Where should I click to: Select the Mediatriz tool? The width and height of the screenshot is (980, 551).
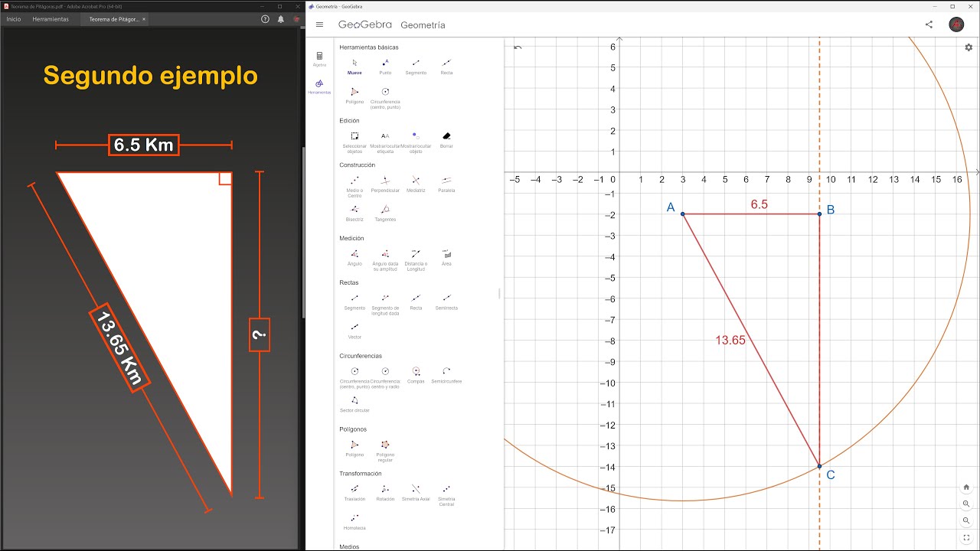(416, 184)
